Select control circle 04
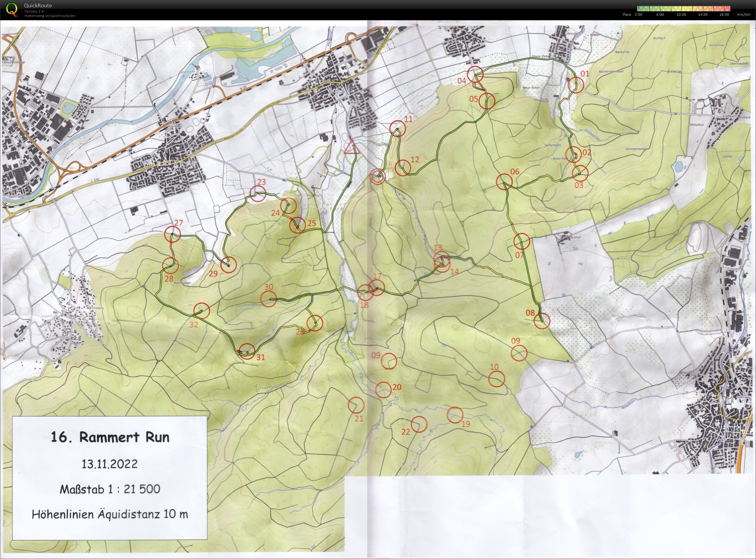Image resolution: width=756 pixels, height=559 pixels. (x=475, y=75)
